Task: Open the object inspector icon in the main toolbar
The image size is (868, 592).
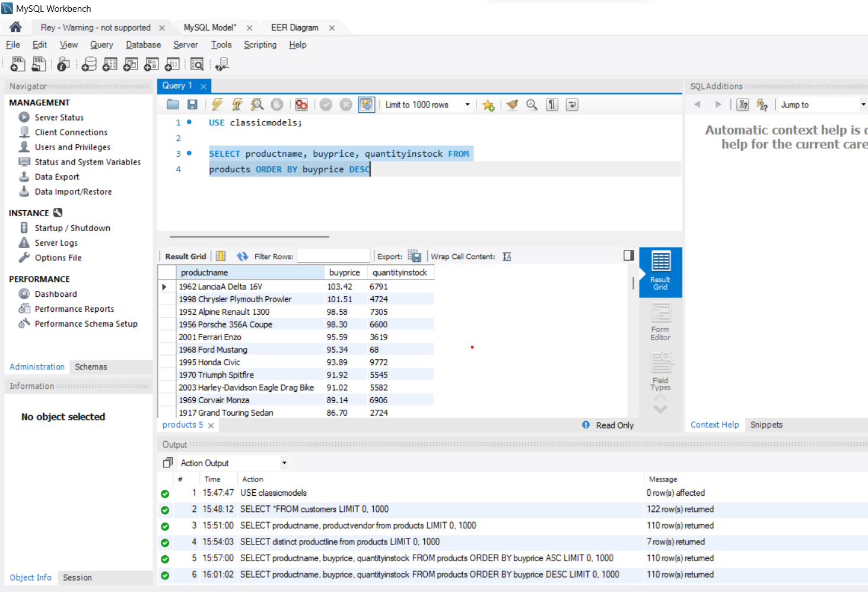Action: [63, 64]
